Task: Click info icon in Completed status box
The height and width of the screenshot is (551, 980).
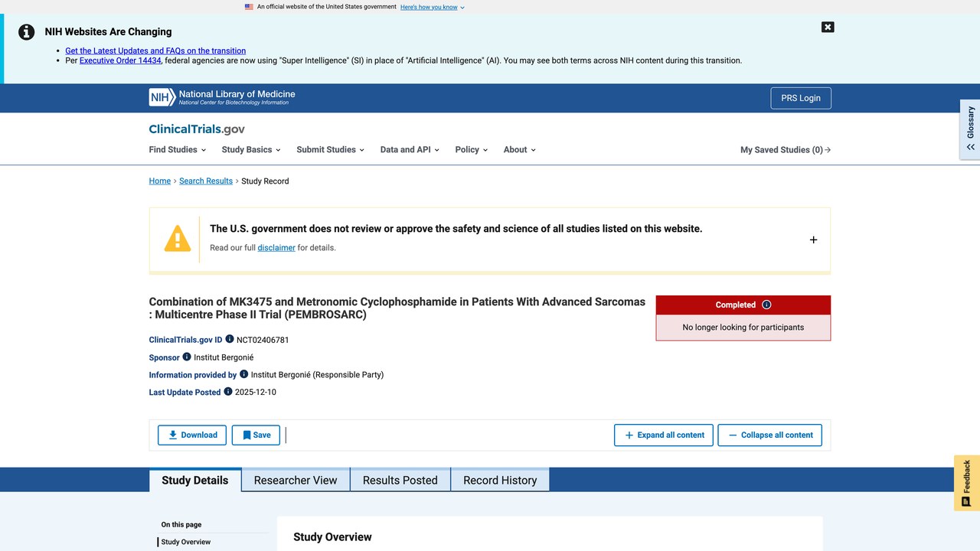Action: [766, 305]
